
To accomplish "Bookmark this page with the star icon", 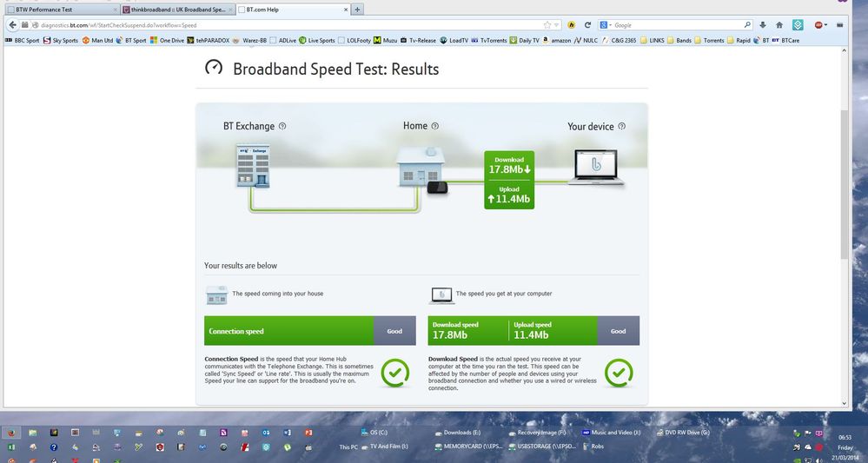I will tap(547, 25).
